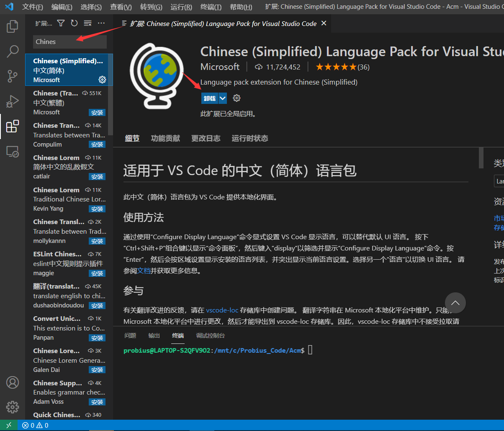Select the Extensions view icon
Screen dimensions: 504x431
point(13,126)
